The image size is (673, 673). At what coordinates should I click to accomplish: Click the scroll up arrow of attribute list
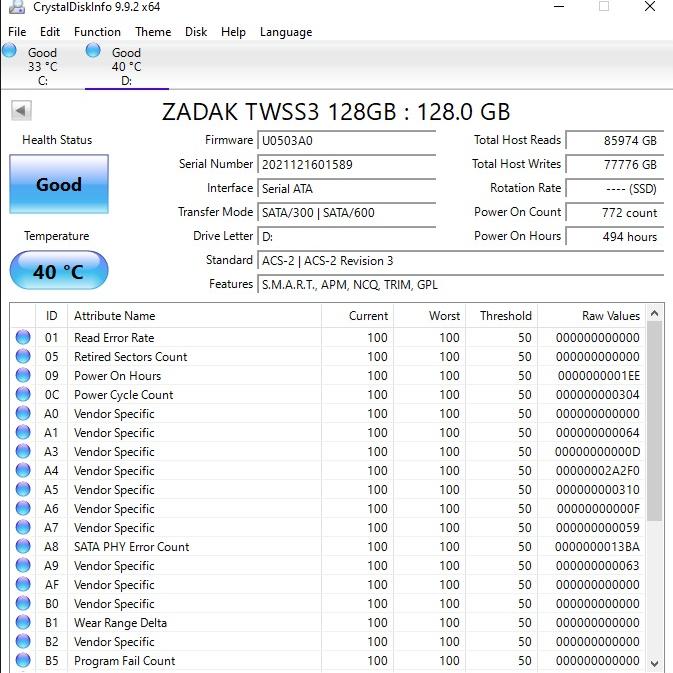655,313
